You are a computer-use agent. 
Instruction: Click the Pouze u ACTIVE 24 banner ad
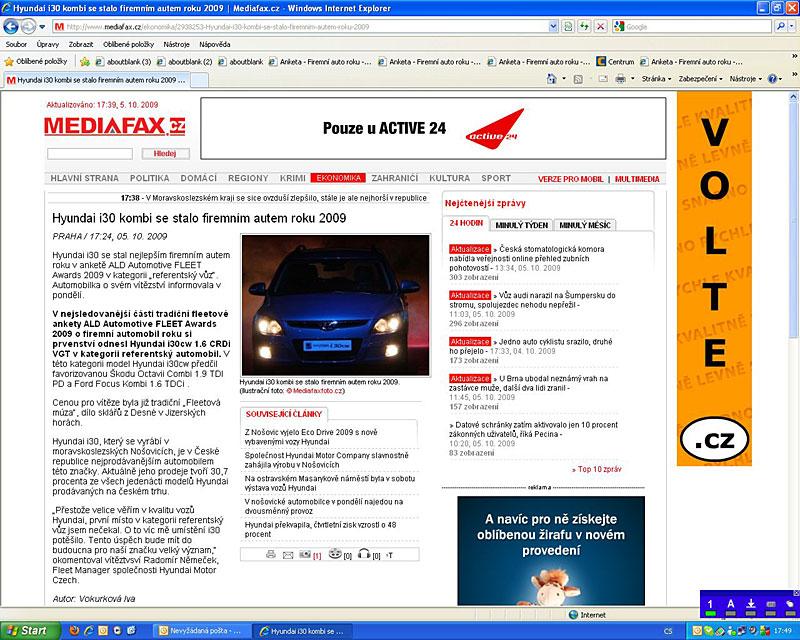pyautogui.click(x=433, y=129)
